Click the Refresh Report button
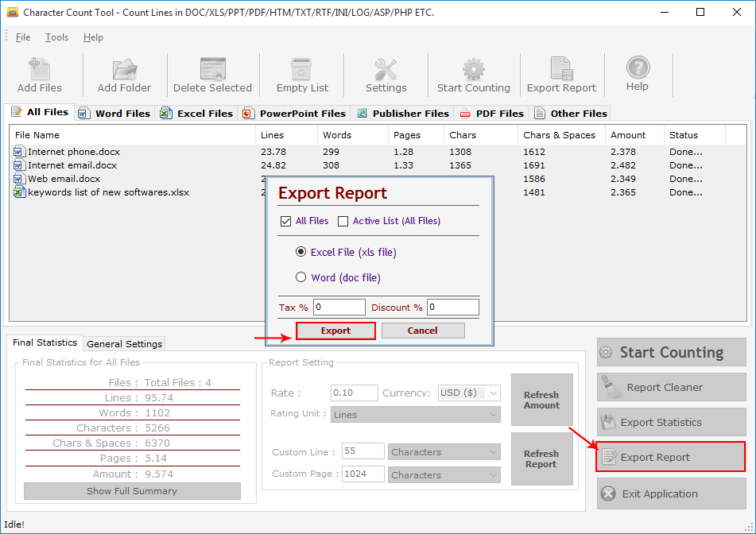The width and height of the screenshot is (756, 534). tap(542, 459)
